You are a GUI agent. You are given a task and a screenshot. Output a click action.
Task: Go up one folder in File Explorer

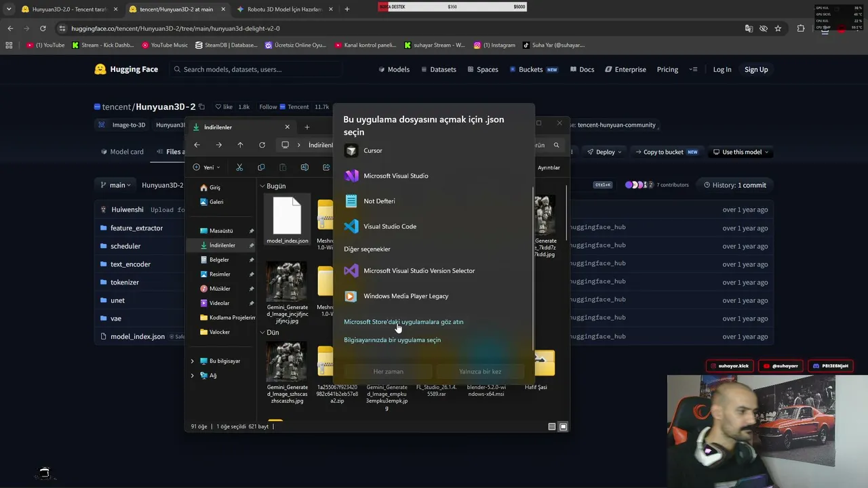tap(240, 145)
